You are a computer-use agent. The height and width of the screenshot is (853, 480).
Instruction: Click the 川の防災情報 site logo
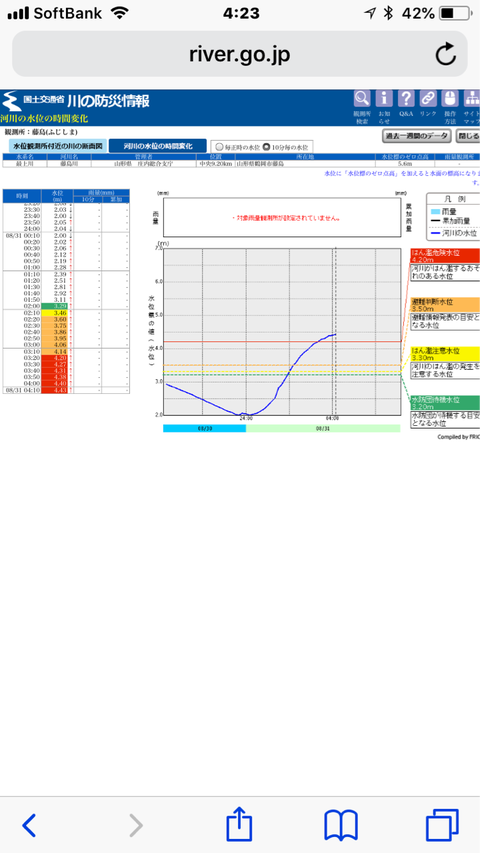tap(76, 101)
